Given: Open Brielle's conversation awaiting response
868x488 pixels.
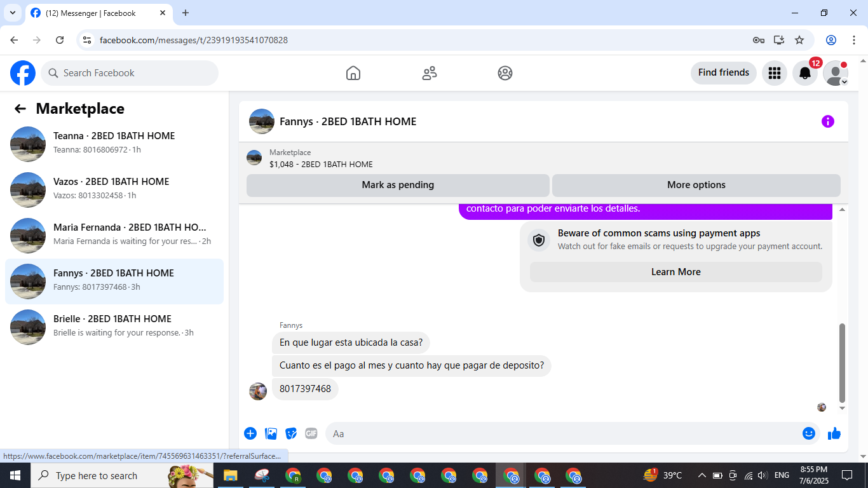Looking at the screenshot, I should (x=114, y=327).
